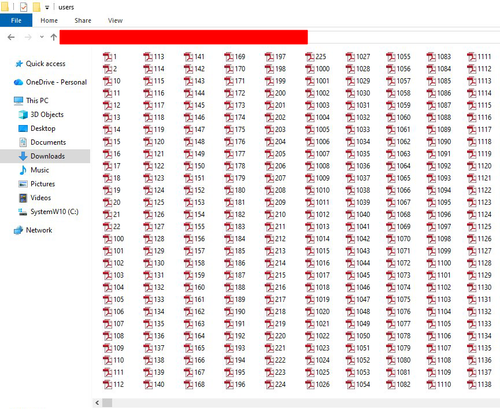Go back with the Back arrow
500x409 pixels.
tap(11, 37)
